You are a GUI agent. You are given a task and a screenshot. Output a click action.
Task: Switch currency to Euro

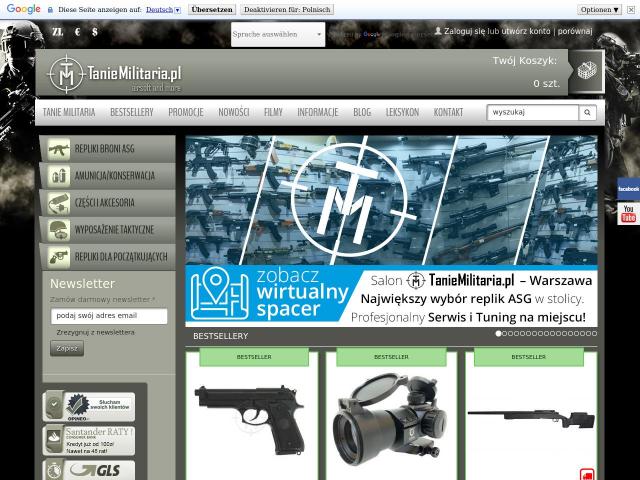click(78, 32)
